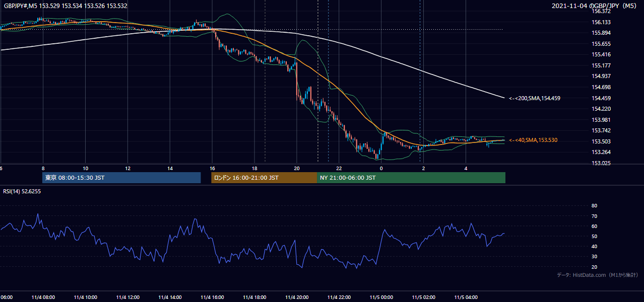Click the 11/5 02:00 date label
This screenshot has width=644, height=302.
coord(424,297)
